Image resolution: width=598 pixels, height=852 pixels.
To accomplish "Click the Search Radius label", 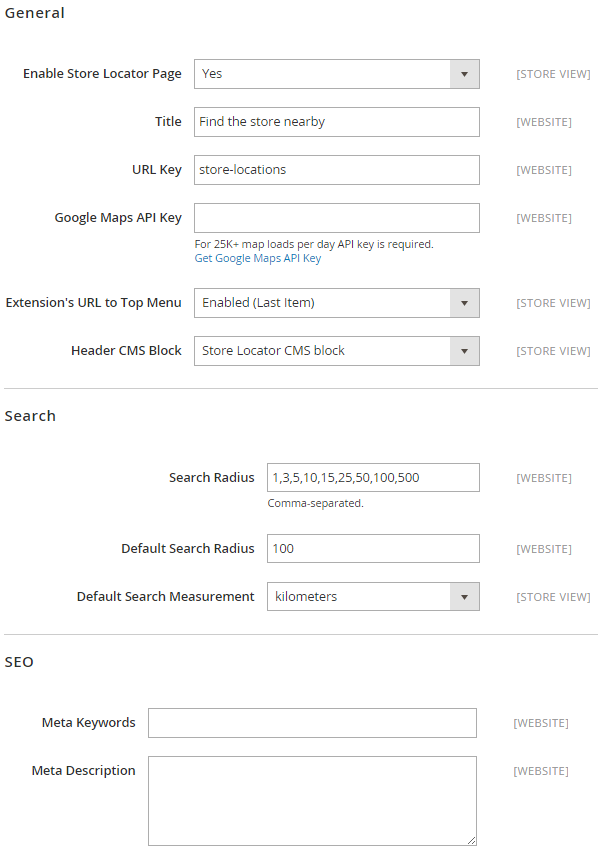I will [x=211, y=478].
